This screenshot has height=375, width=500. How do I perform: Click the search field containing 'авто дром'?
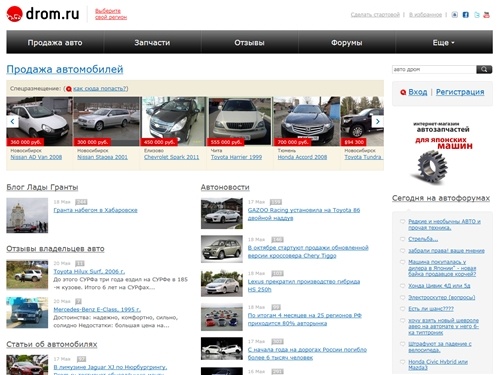pyautogui.click(x=434, y=69)
